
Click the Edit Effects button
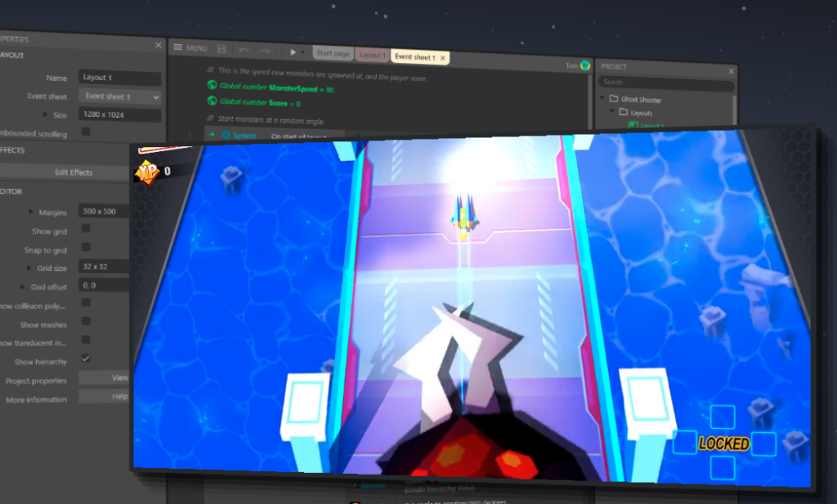point(65,172)
